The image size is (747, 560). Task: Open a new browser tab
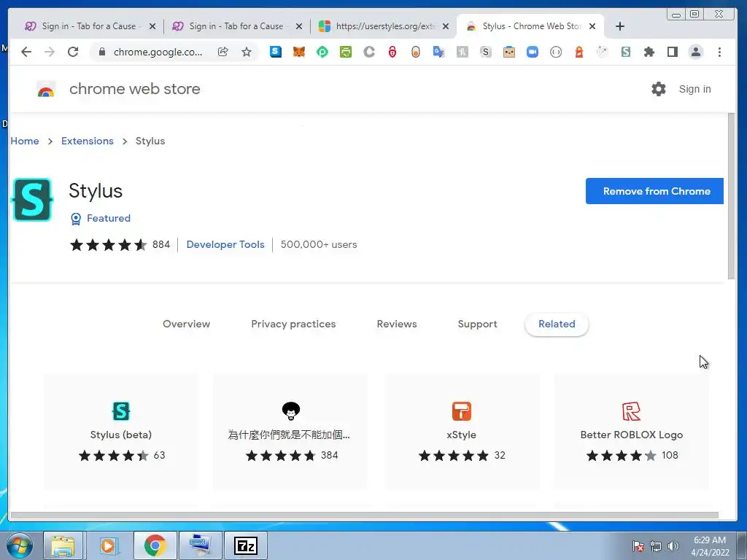[620, 26]
